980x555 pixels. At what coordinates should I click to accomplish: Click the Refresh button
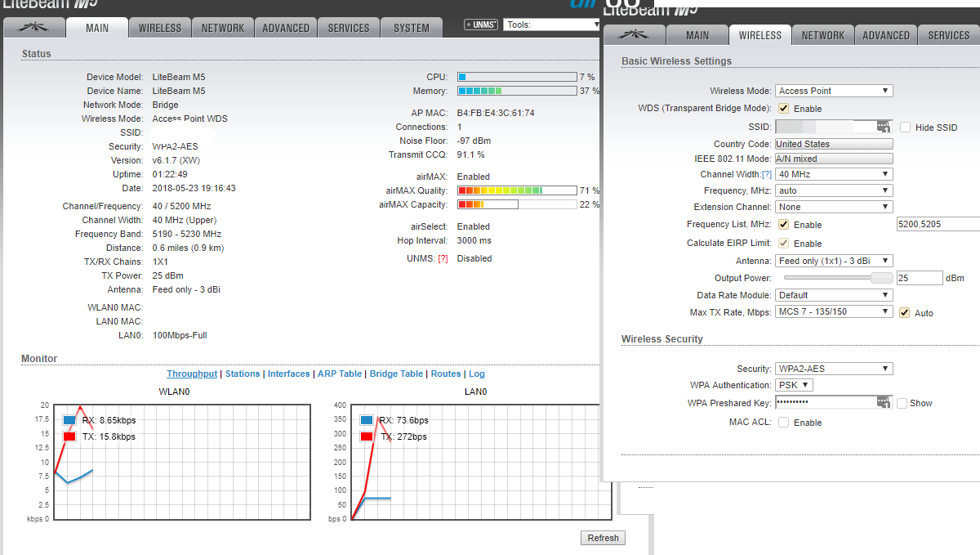click(604, 538)
